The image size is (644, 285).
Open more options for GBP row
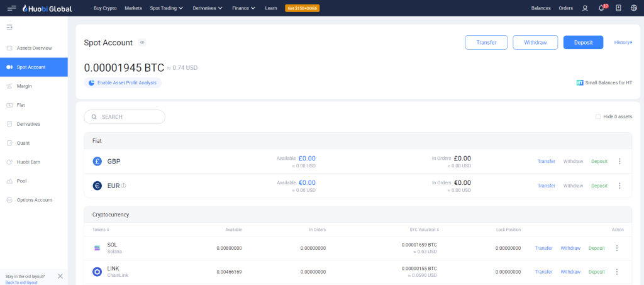pyautogui.click(x=619, y=162)
